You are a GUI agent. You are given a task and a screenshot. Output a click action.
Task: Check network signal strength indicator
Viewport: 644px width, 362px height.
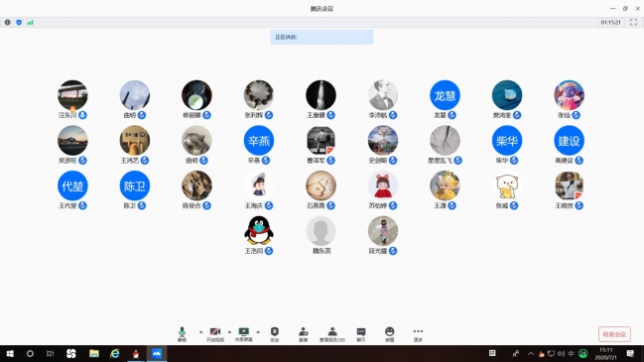[x=30, y=23]
